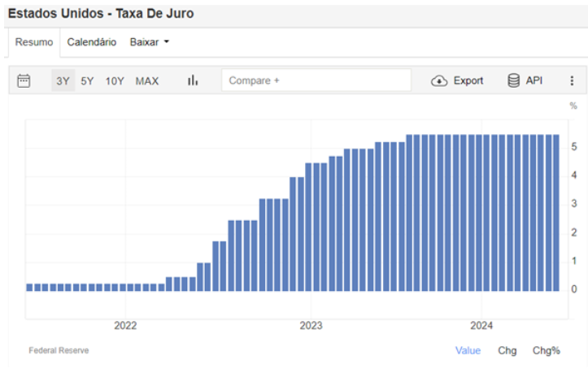The image size is (588, 373).
Task: Click the % unit label above the y-axis
Action: (573, 106)
